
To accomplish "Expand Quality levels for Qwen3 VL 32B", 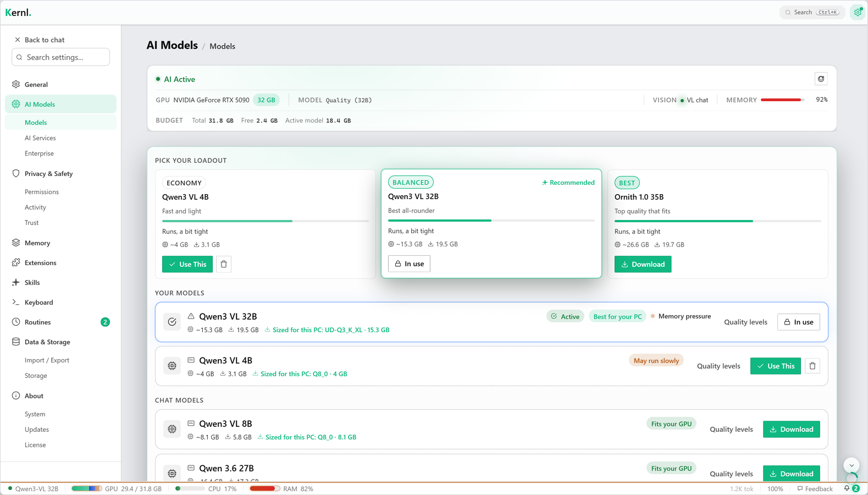I will pyautogui.click(x=745, y=322).
